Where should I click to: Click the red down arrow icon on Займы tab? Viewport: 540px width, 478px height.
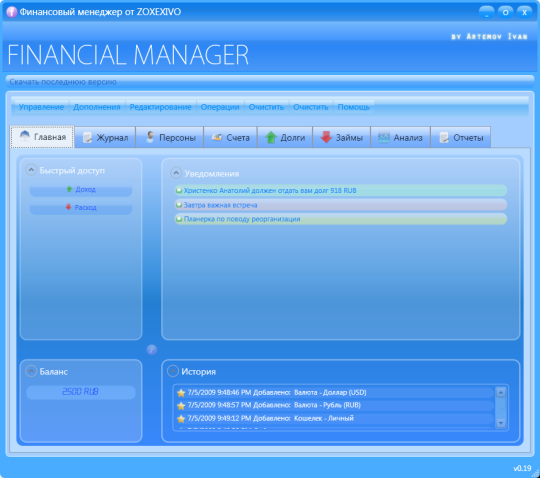click(326, 137)
